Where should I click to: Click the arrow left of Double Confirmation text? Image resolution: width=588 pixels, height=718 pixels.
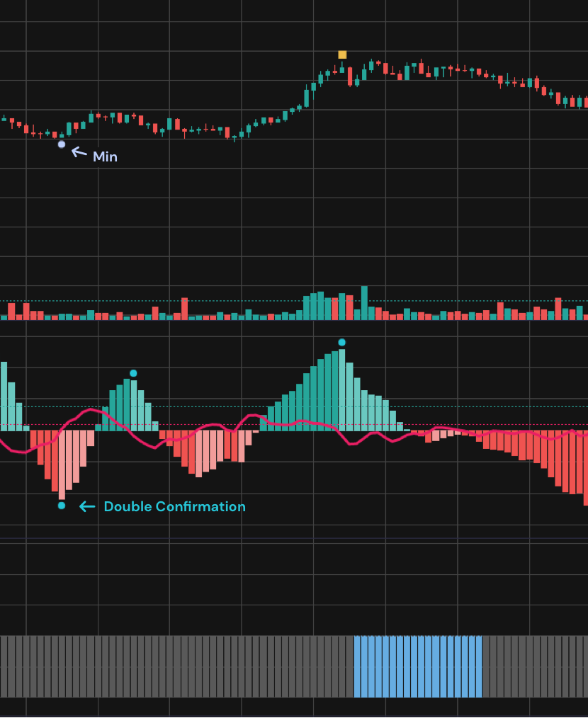click(87, 506)
